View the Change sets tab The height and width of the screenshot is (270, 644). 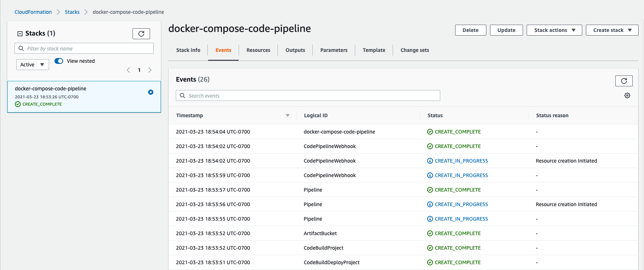[415, 50]
